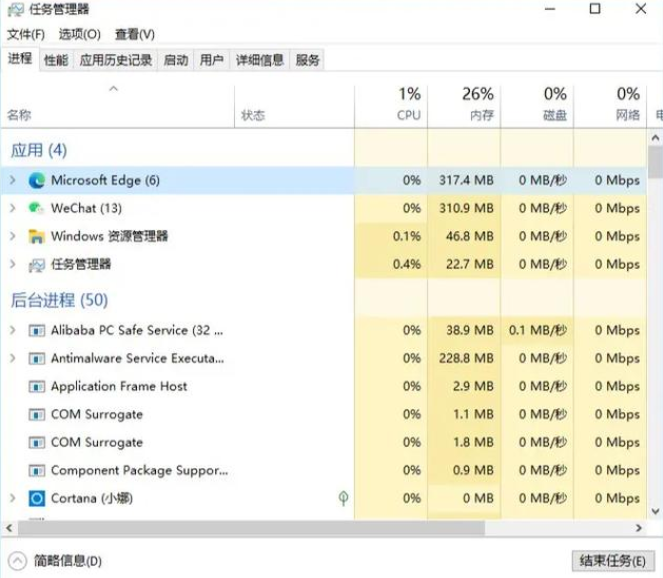Click the 简略信息 collapse arrow icon

(x=17, y=561)
